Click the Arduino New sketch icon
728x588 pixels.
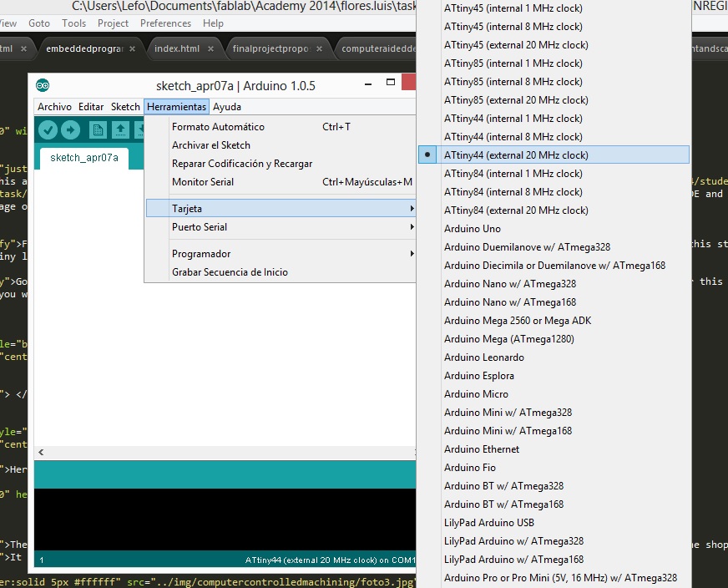point(98,130)
